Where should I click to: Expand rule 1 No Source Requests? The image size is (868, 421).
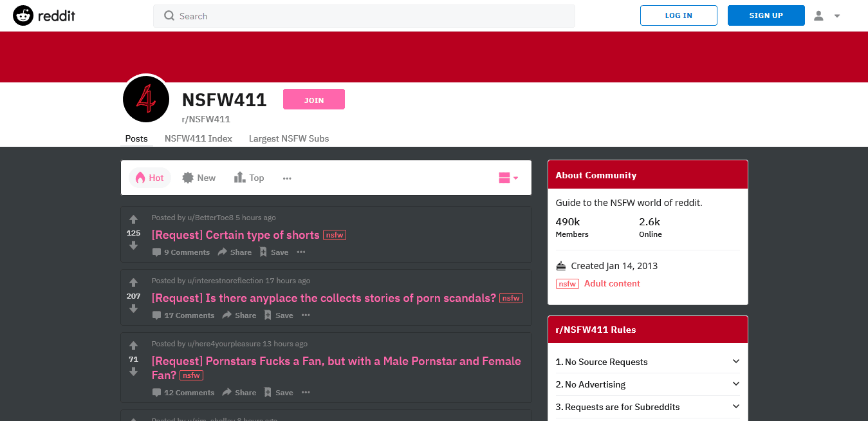[x=648, y=362]
